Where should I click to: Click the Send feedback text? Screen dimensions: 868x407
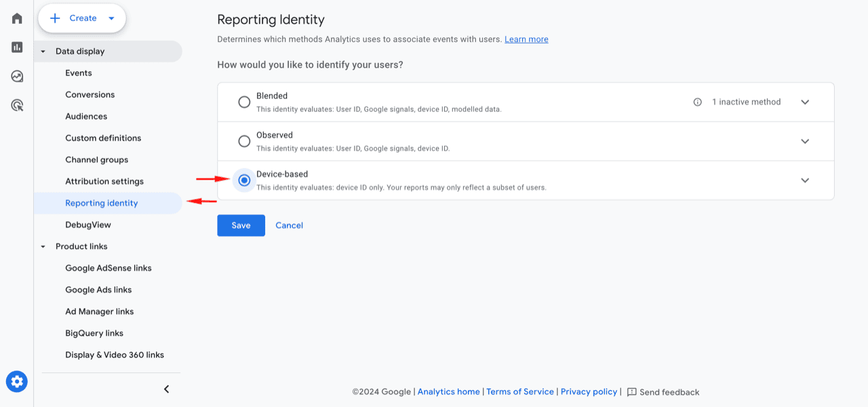pos(669,392)
